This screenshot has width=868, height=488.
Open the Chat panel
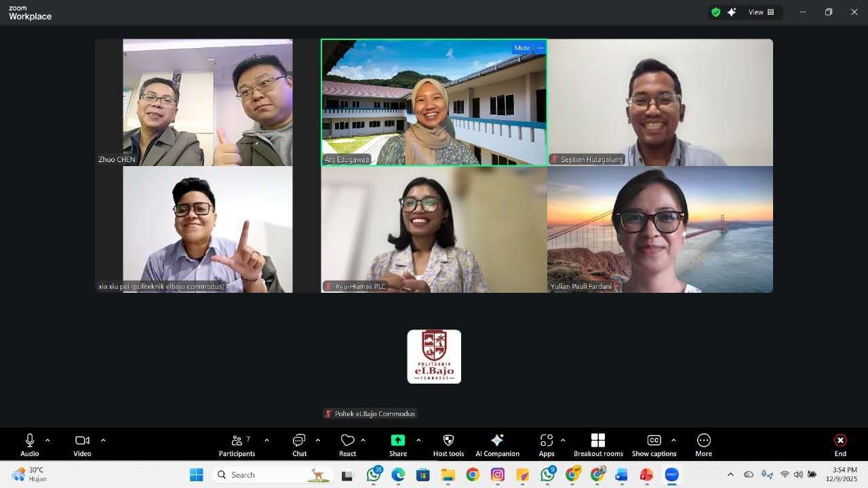[299, 445]
